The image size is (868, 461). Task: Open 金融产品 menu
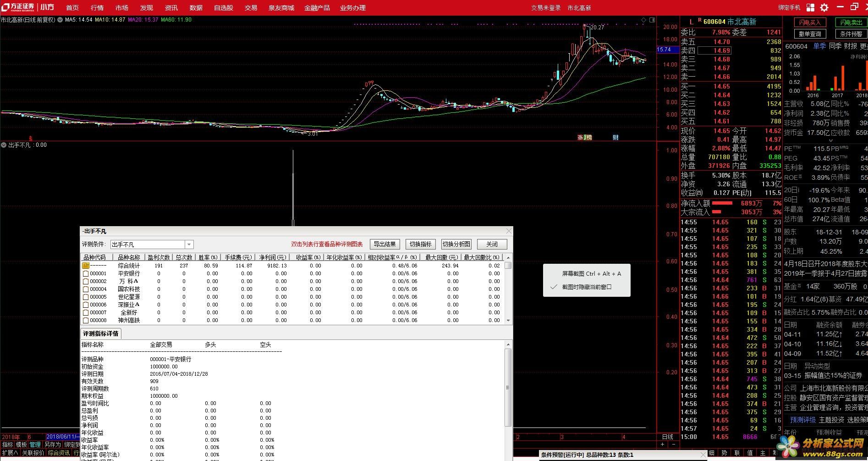click(x=317, y=8)
